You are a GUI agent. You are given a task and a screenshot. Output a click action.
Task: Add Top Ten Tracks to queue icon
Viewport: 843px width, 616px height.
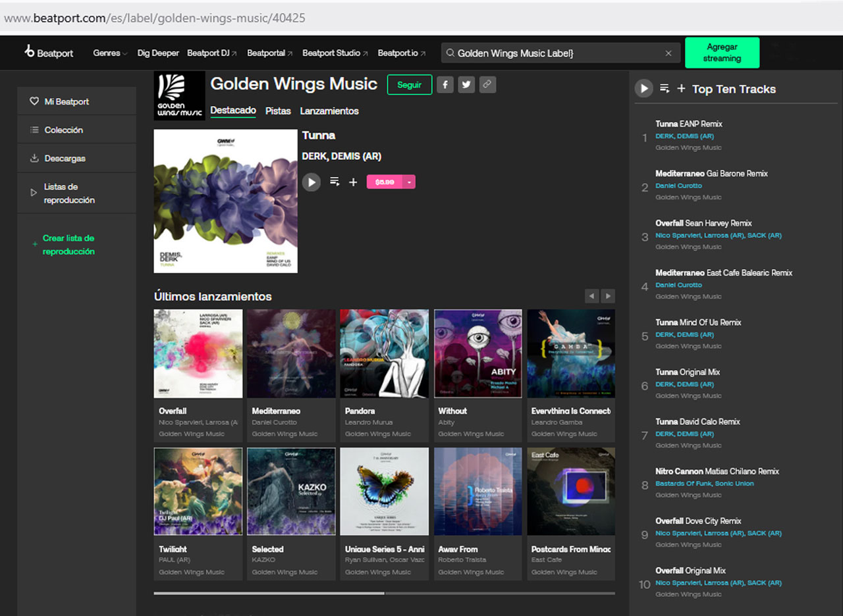click(665, 88)
